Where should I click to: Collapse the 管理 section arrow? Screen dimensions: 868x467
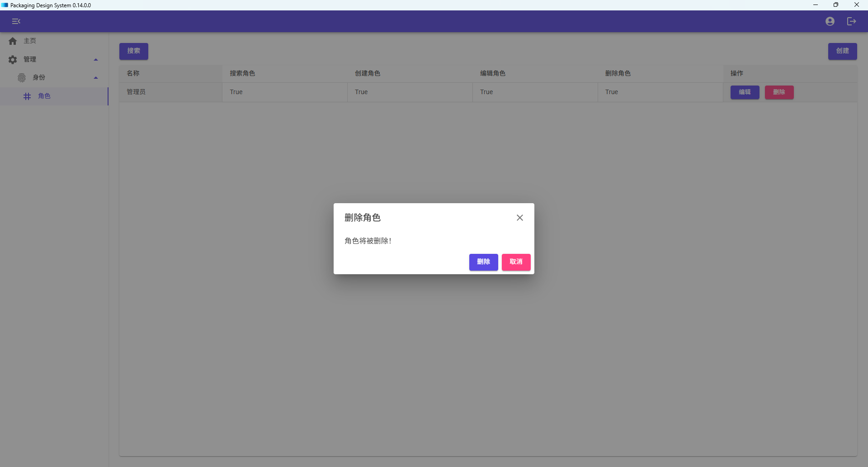pos(96,60)
